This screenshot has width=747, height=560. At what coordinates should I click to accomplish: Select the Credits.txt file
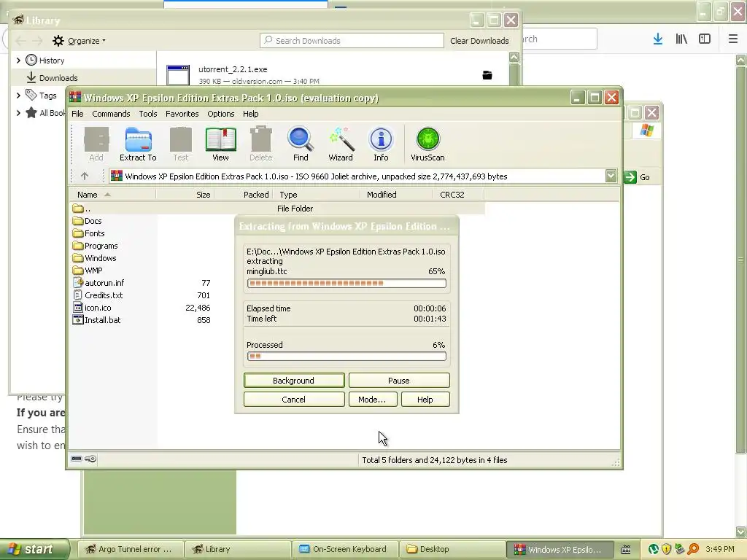[x=98, y=295]
